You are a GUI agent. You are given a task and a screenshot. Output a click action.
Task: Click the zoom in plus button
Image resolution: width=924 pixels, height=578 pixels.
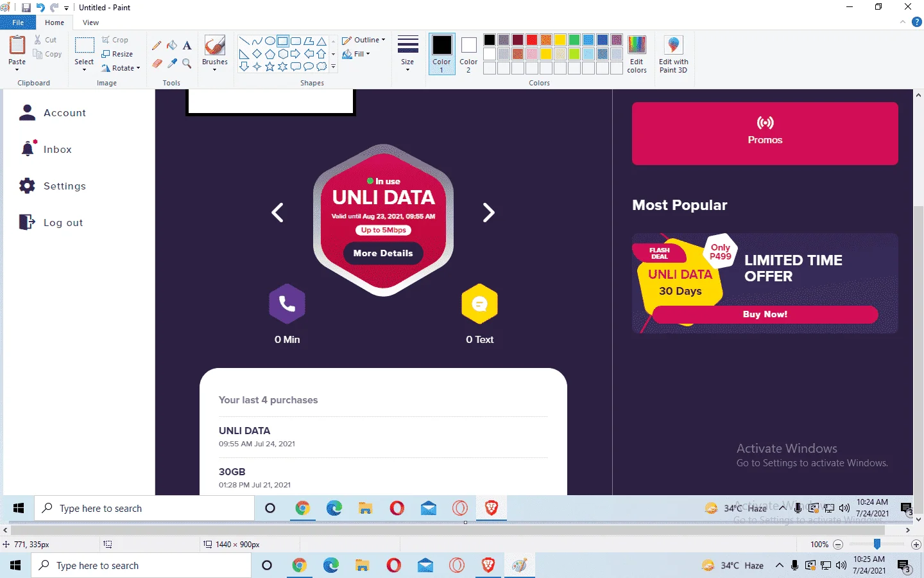pos(916,545)
